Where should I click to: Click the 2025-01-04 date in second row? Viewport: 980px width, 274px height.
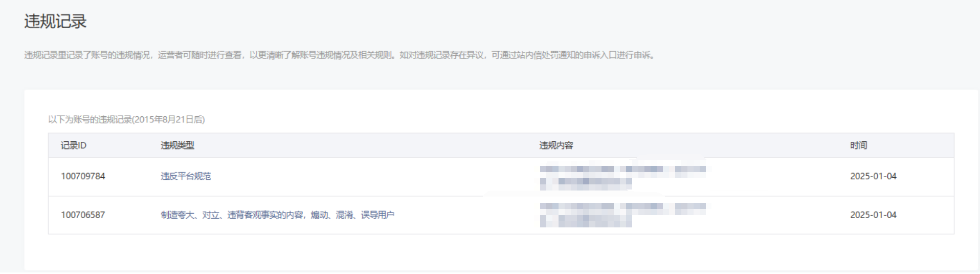[873, 215]
